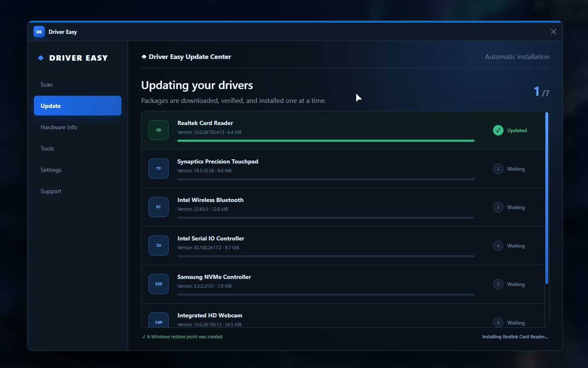Click the queue number 5 badge for Samsung NVMe
The height and width of the screenshot is (368, 588).
(x=498, y=284)
